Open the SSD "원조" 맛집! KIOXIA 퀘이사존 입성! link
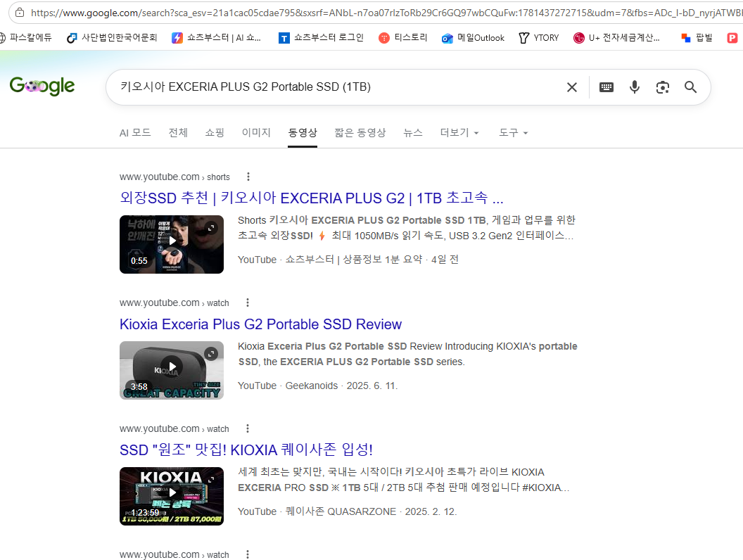The image size is (743, 560). [246, 450]
